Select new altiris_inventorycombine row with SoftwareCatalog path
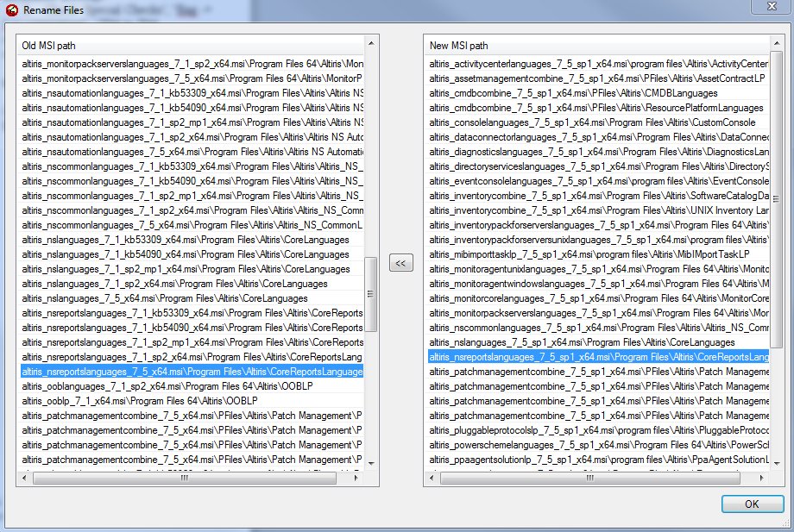The image size is (794, 532). coord(599,196)
